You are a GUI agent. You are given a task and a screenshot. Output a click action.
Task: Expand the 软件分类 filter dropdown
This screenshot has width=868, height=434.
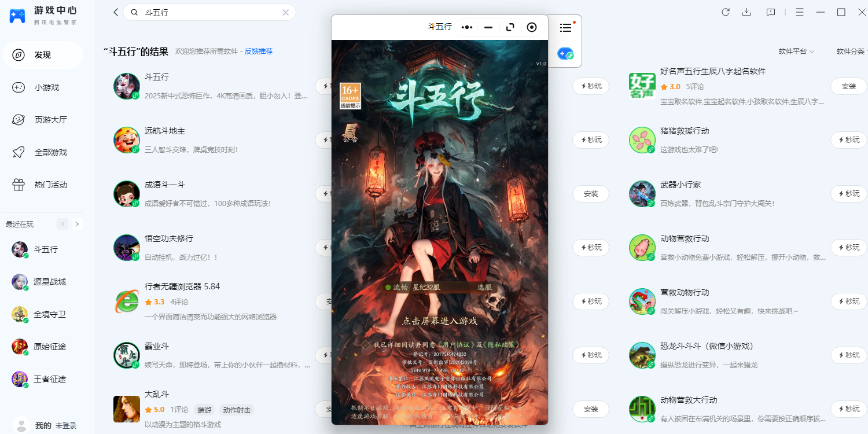(852, 52)
